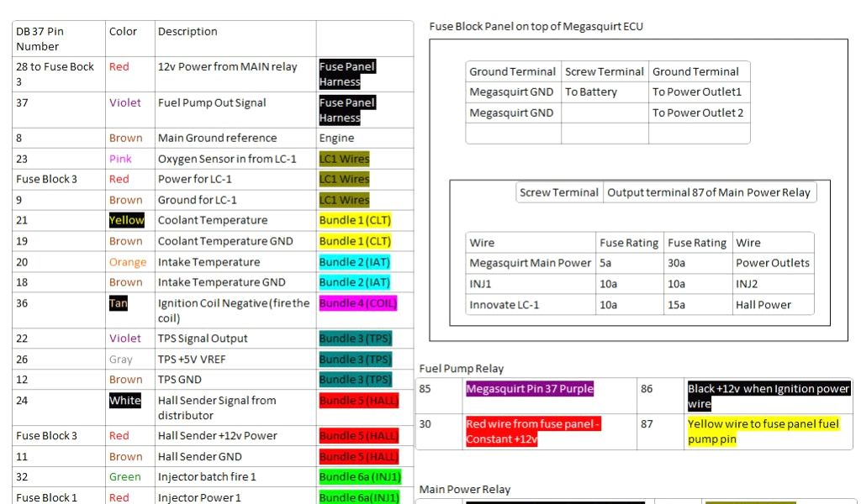This screenshot has height=504, width=861.
Task: Select "Fuse Block Panel on top of Megasquirt ECU" title
Action: [536, 27]
